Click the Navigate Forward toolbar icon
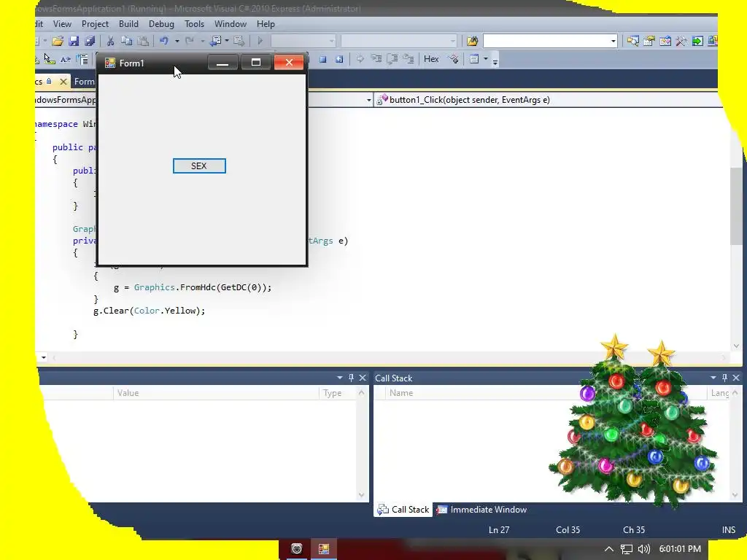The image size is (747, 560). [x=239, y=41]
